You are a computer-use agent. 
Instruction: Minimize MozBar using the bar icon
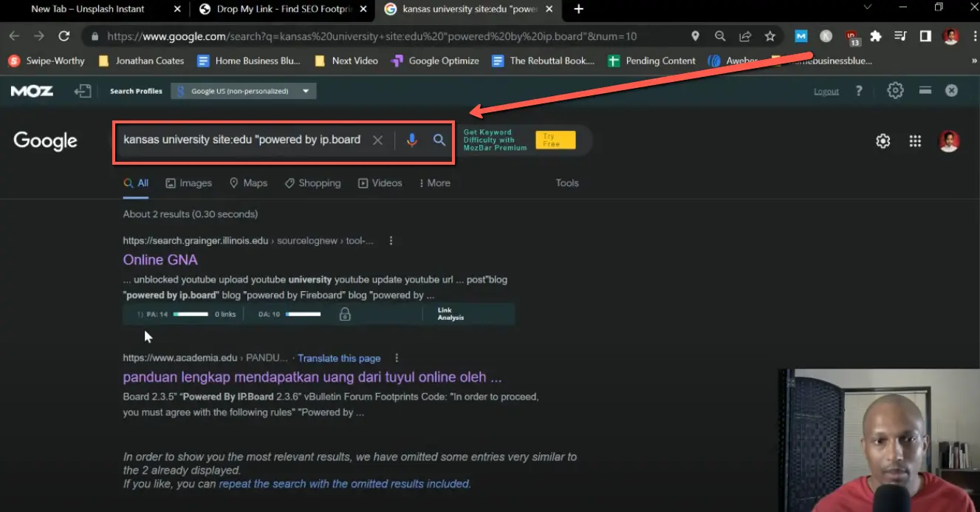pyautogui.click(x=925, y=90)
